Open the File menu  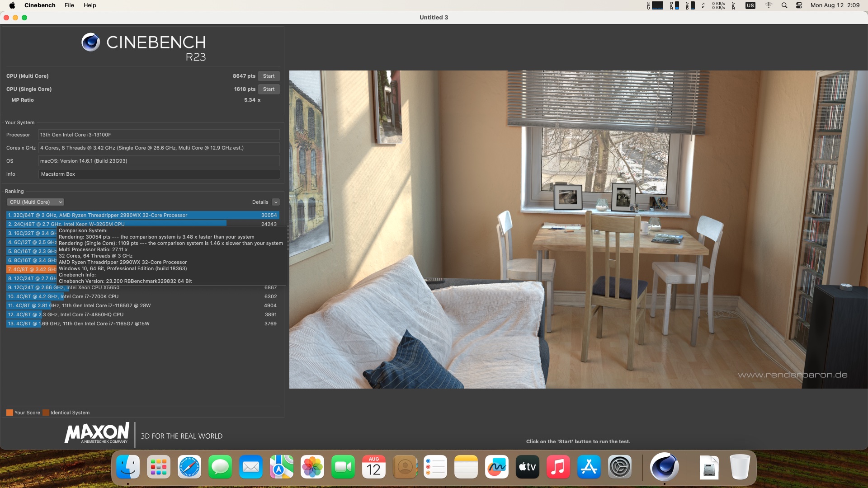pyautogui.click(x=69, y=5)
